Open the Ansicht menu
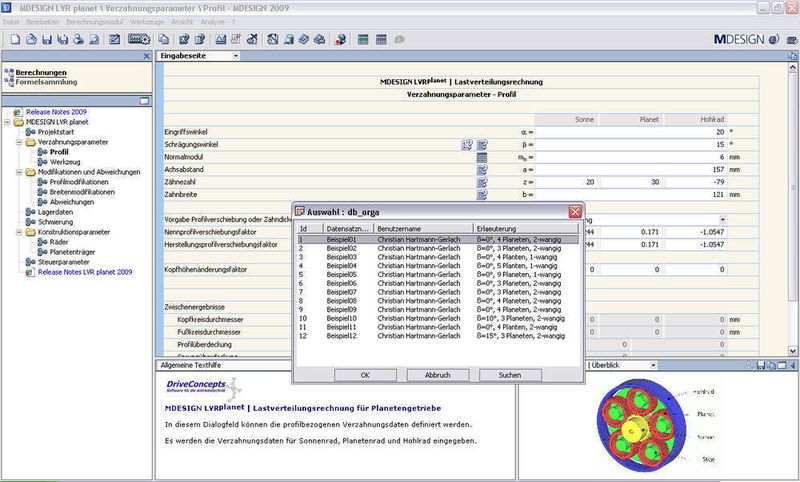Image resolution: width=800 pixels, height=482 pixels. point(182,22)
